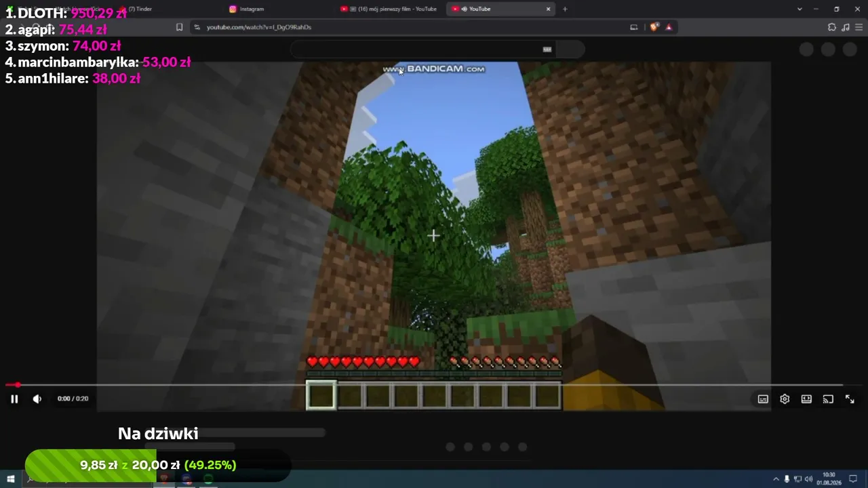Show hidden system tray icons
The image size is (868, 488).
(x=776, y=479)
